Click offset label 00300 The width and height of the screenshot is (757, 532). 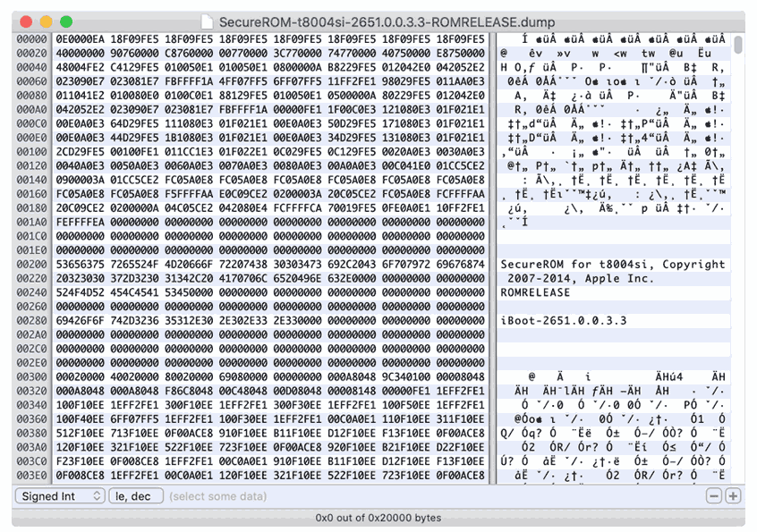(x=32, y=376)
